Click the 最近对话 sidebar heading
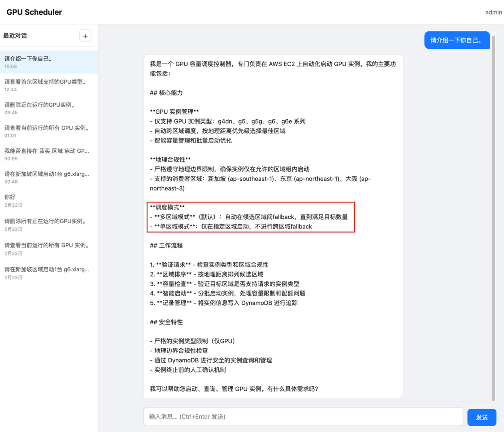The width and height of the screenshot is (504, 432). (x=15, y=36)
